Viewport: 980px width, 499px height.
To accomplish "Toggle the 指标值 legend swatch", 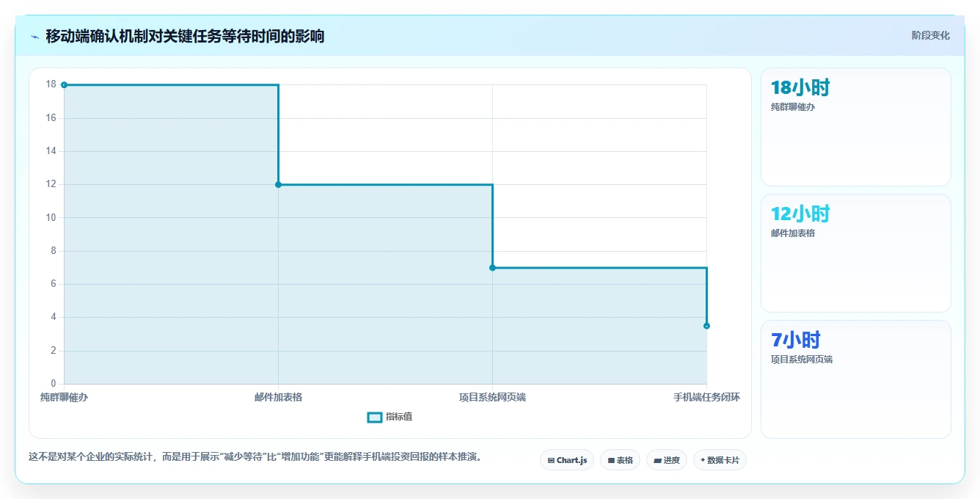I will click(374, 417).
